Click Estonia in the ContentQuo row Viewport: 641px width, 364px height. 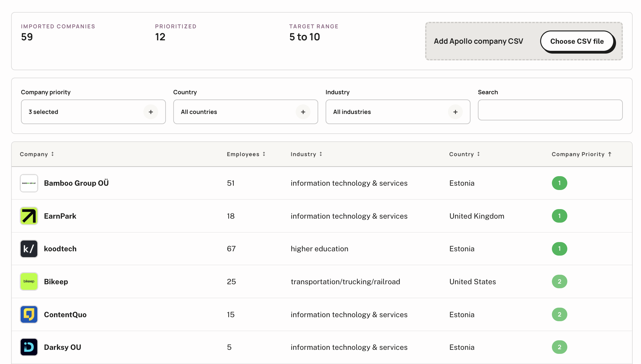(462, 314)
